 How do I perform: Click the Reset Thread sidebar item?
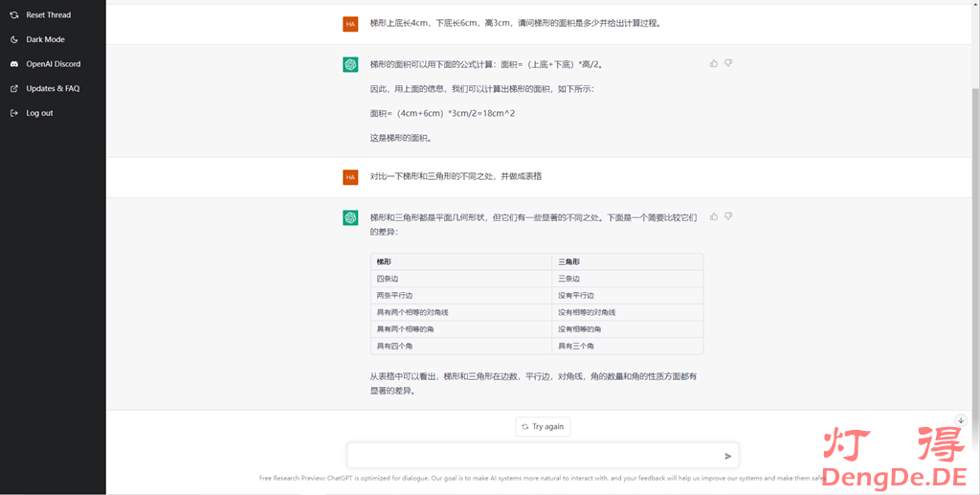coord(48,15)
